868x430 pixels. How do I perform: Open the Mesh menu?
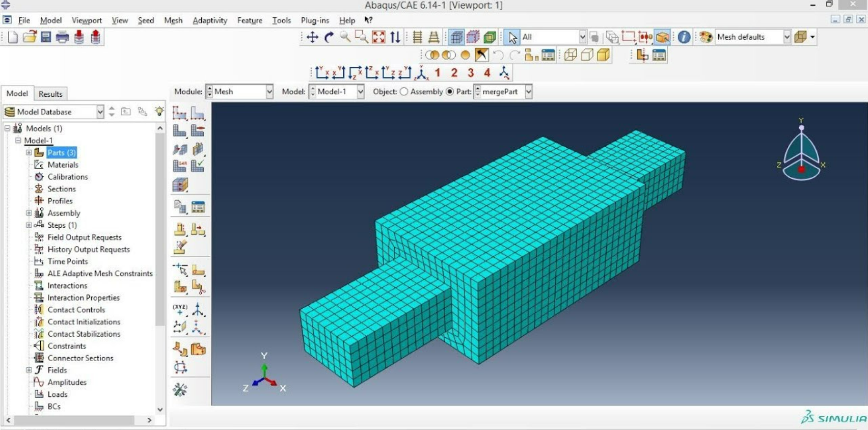[x=173, y=20]
